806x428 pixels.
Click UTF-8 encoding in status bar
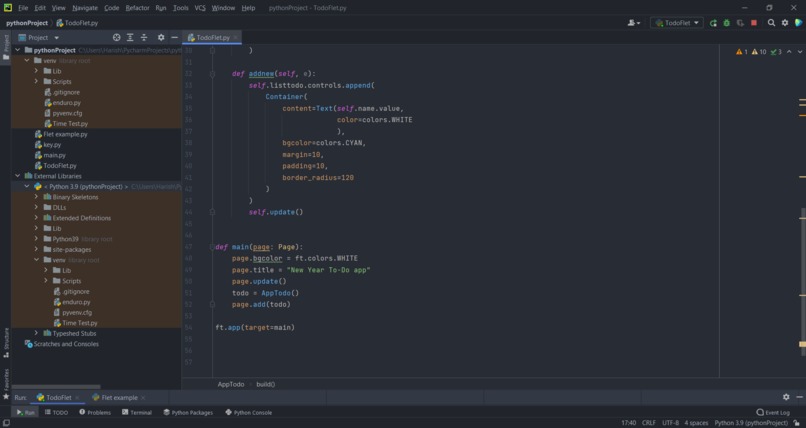click(x=670, y=423)
